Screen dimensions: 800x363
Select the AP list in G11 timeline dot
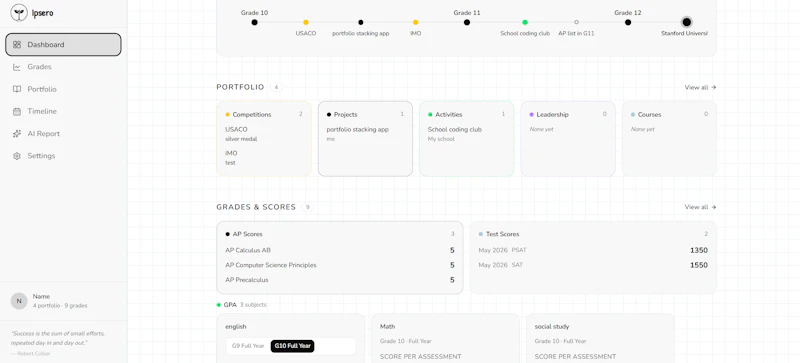click(x=577, y=22)
